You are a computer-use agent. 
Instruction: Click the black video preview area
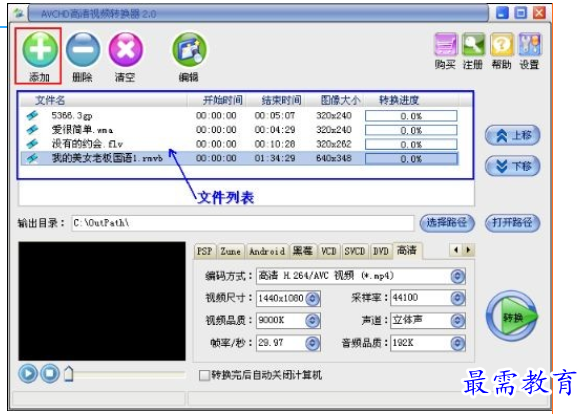[102, 301]
